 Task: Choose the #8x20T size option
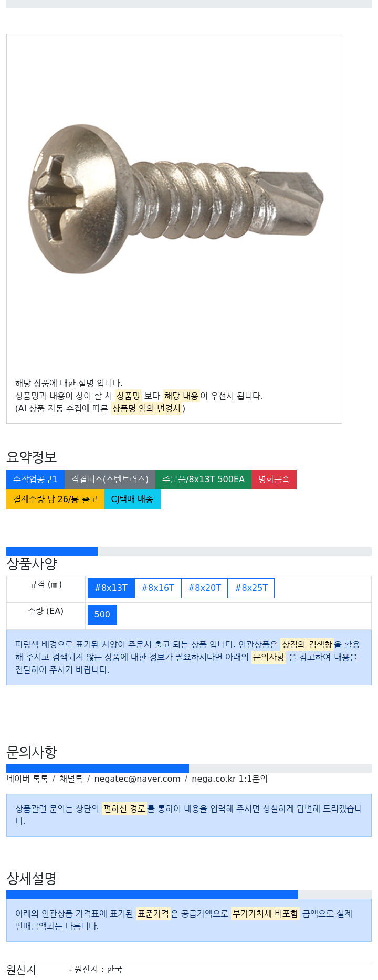(205, 588)
